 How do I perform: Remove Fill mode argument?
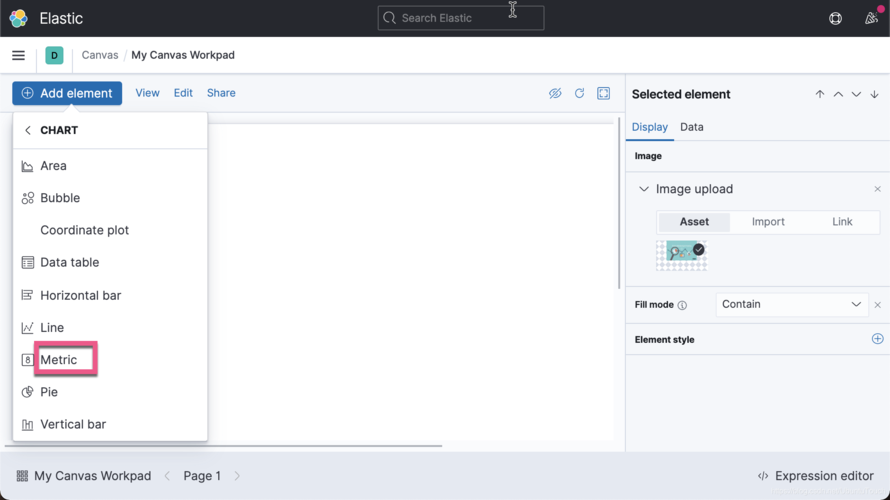coord(877,305)
